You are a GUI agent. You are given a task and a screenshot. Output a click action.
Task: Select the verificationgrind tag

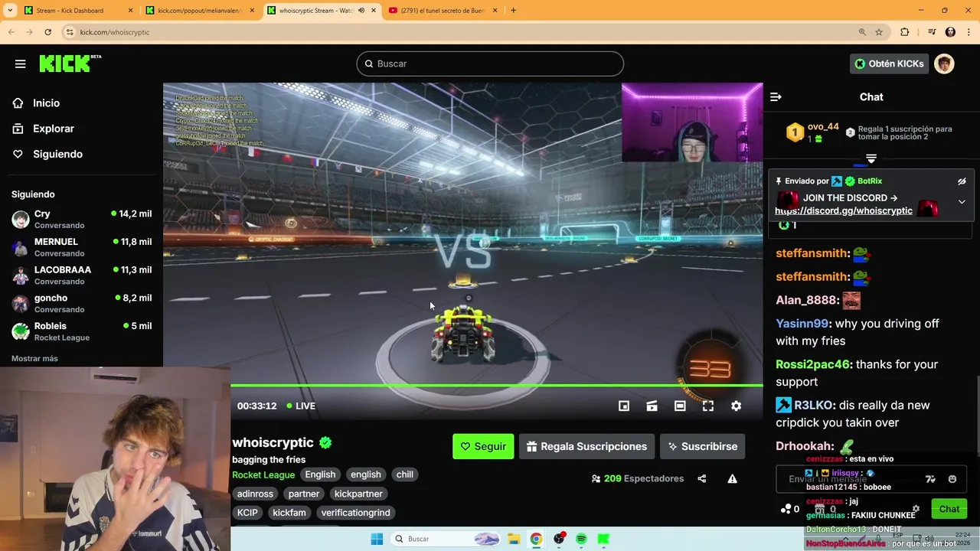355,513
